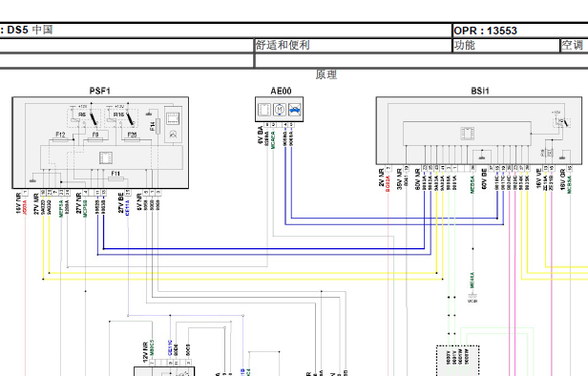
Task: Click the ground symbol at PSF1 bottom-left
Action: point(33,180)
